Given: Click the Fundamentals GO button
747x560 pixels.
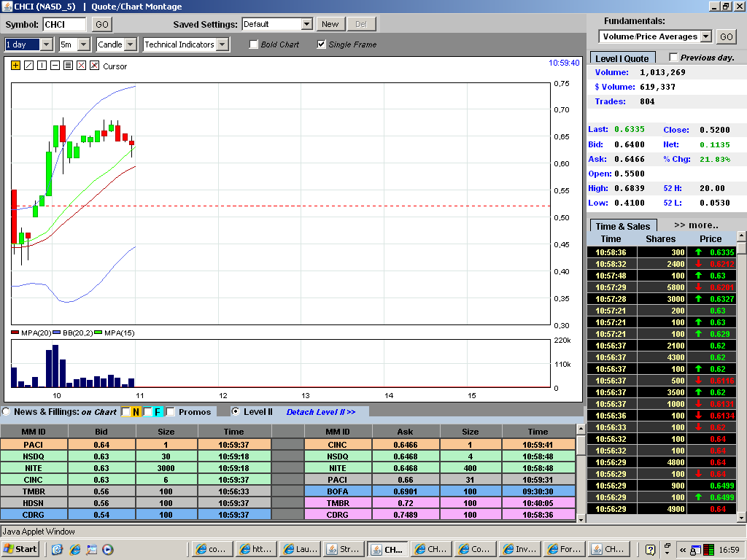Looking at the screenshot, I should tap(726, 36).
